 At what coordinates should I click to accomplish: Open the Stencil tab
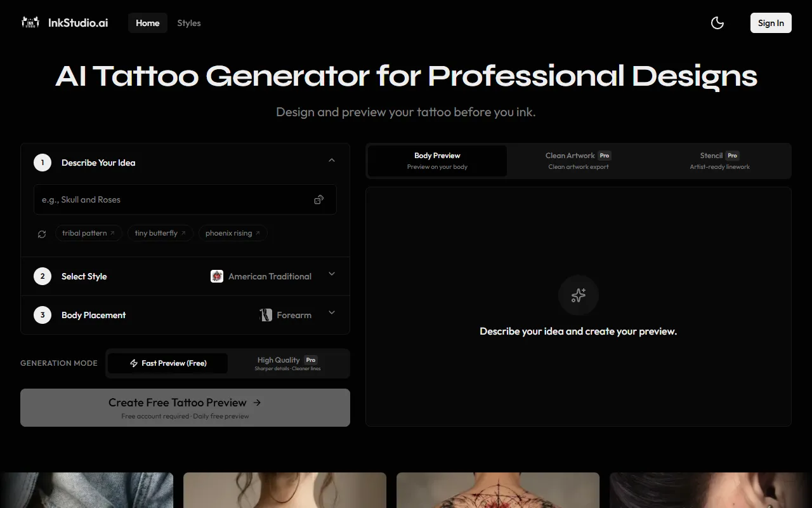(719, 161)
